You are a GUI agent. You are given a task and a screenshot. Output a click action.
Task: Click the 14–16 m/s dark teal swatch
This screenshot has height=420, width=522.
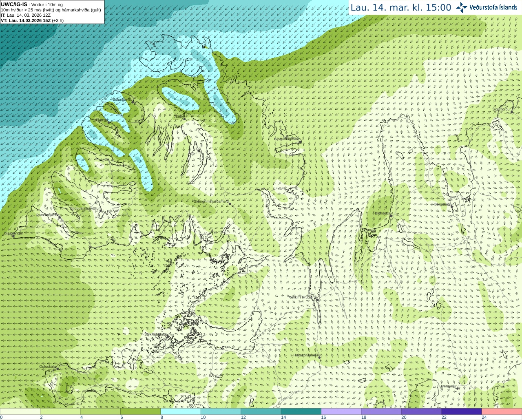coord(301,411)
